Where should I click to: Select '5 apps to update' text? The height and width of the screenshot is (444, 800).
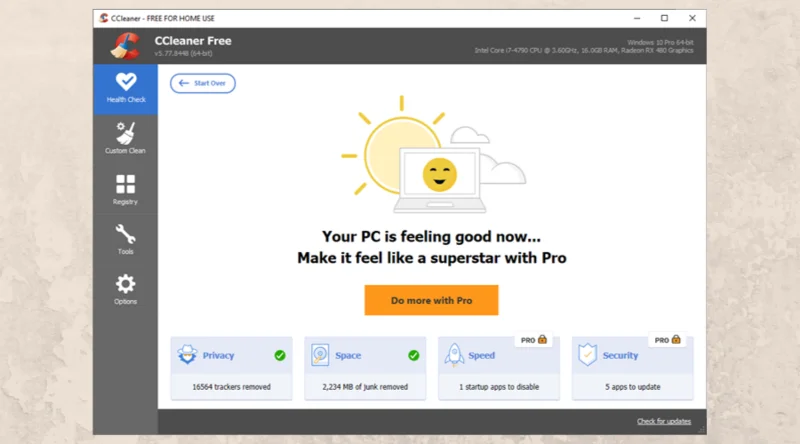click(x=633, y=387)
